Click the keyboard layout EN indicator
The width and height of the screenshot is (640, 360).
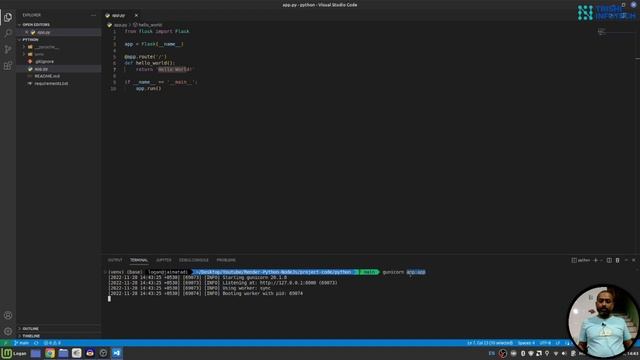click(x=492, y=353)
